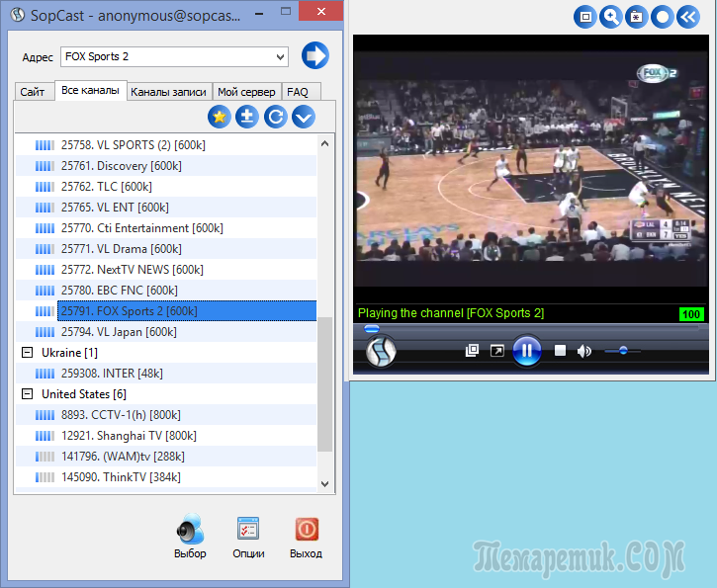
Task: Click the SopCast title bar logo
Action: (x=18, y=14)
